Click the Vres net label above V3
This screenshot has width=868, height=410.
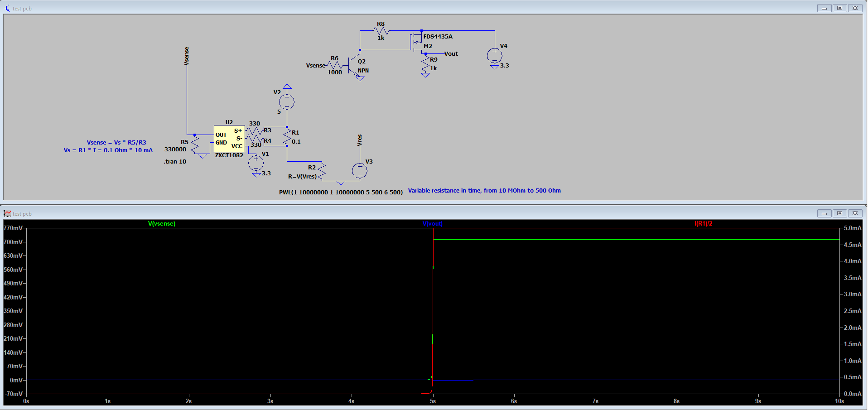(x=360, y=140)
